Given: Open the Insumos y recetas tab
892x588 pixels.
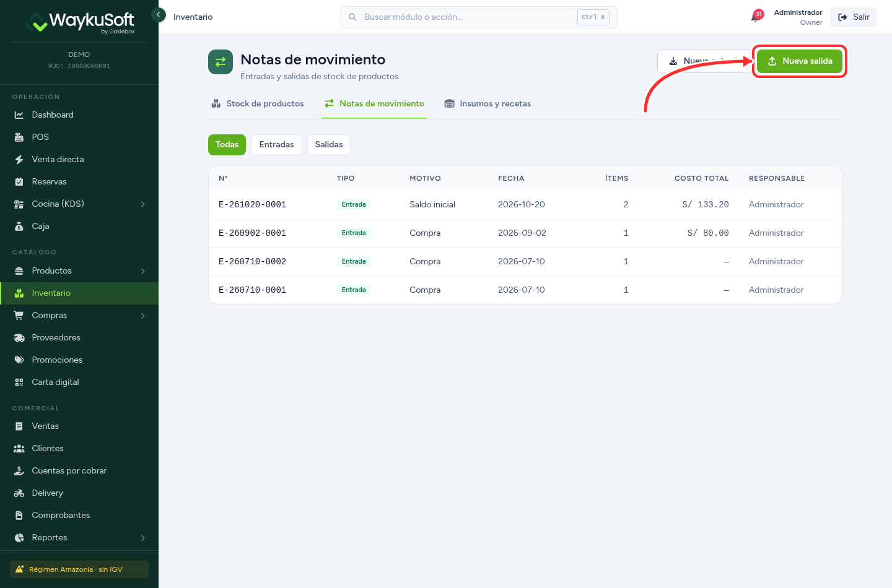Looking at the screenshot, I should click(488, 104).
